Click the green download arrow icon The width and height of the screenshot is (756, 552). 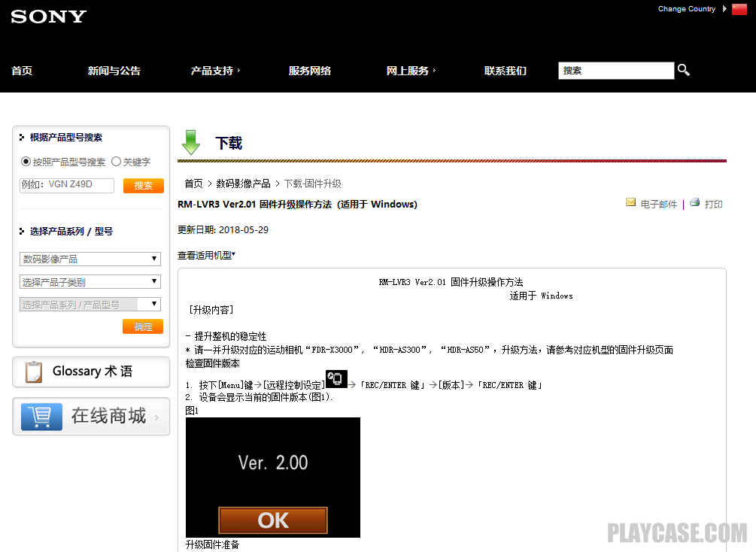tap(191, 142)
